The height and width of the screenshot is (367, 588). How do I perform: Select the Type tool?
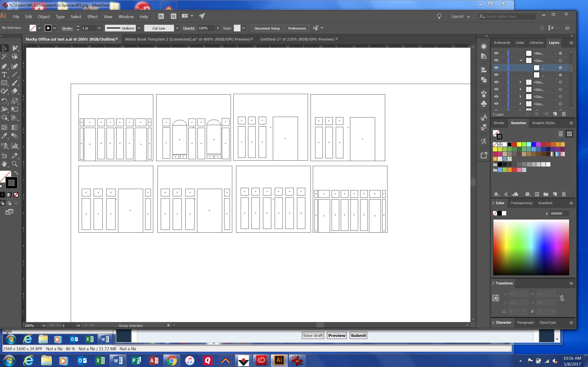coord(4,75)
